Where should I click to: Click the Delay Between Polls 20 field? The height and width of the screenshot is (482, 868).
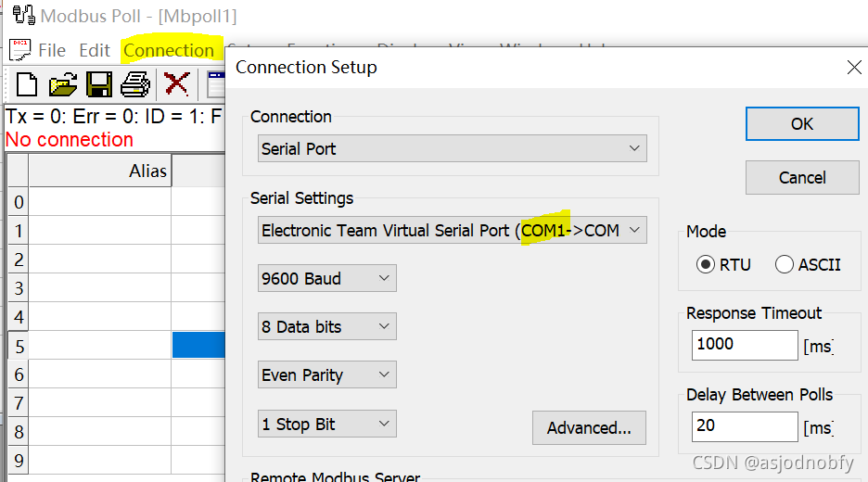click(x=745, y=426)
